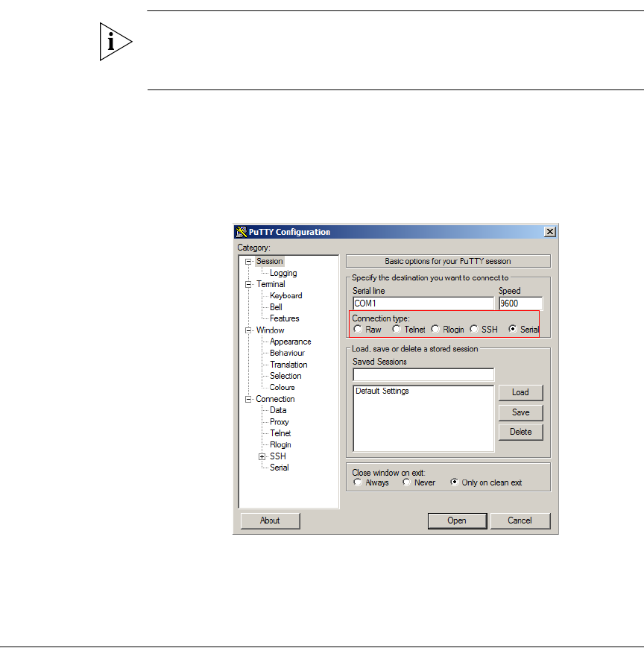Open the Bell category
644x648 pixels.
pos(276,307)
